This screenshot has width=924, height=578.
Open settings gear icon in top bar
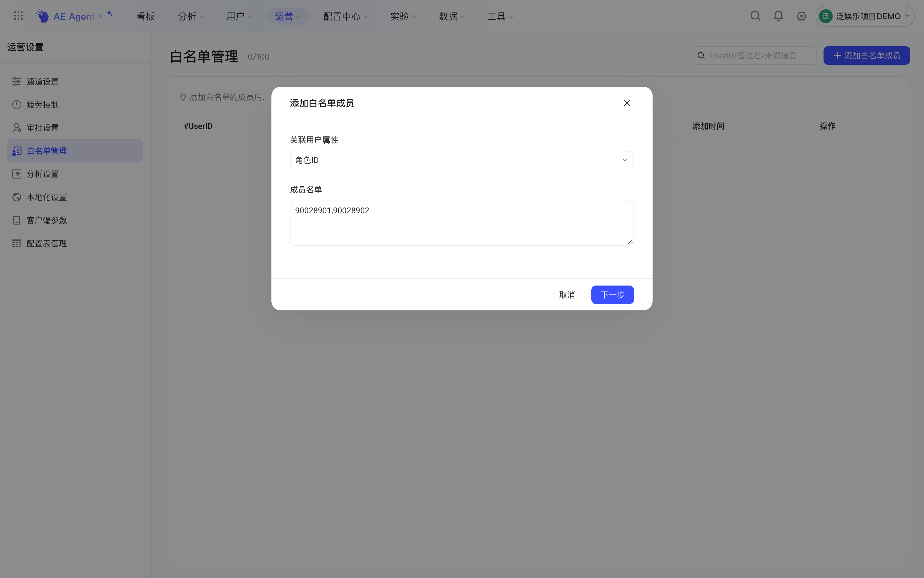[x=801, y=16]
